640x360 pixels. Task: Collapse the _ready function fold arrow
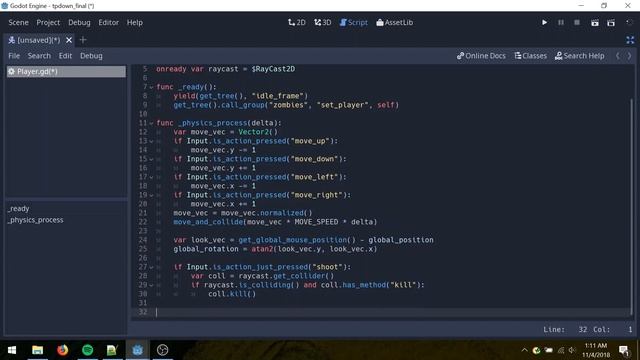151,87
